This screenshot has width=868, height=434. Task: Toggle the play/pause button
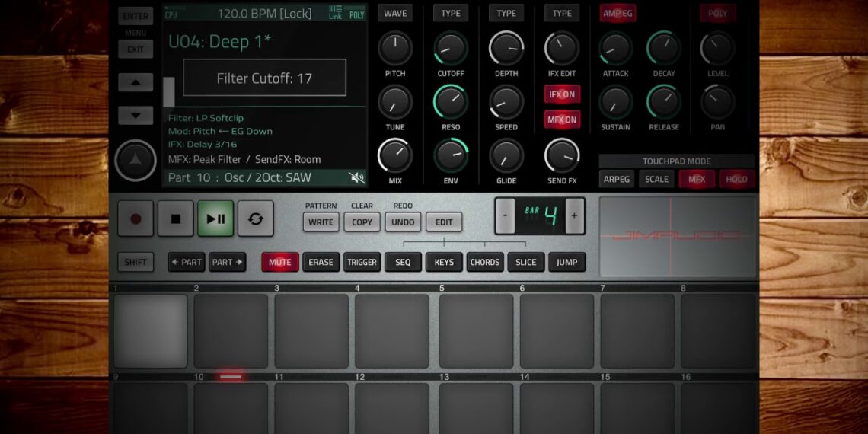[x=215, y=219]
